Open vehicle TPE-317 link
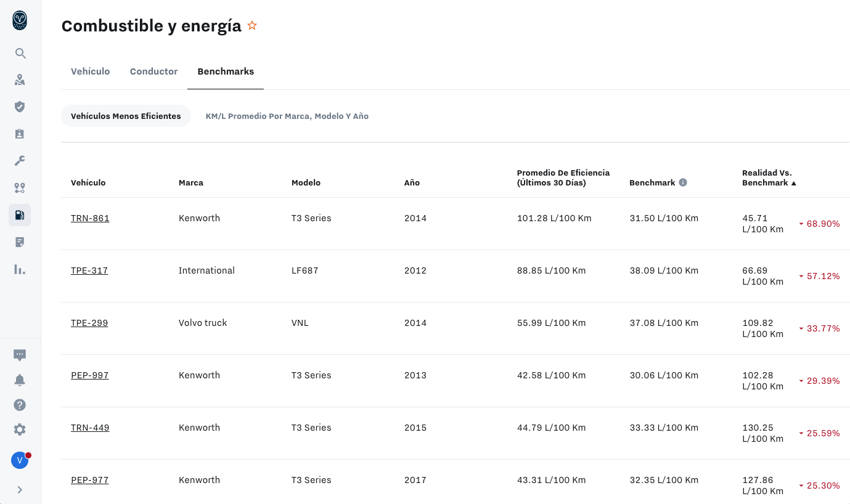 [x=89, y=270]
